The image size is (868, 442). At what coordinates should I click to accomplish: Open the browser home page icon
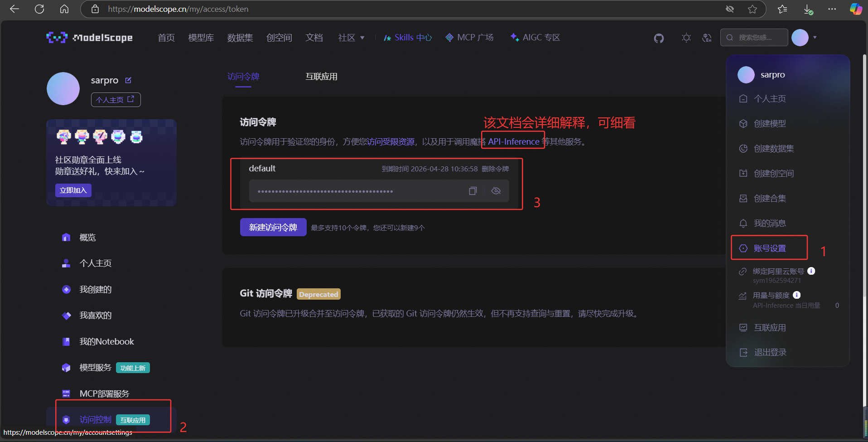pyautogui.click(x=64, y=9)
